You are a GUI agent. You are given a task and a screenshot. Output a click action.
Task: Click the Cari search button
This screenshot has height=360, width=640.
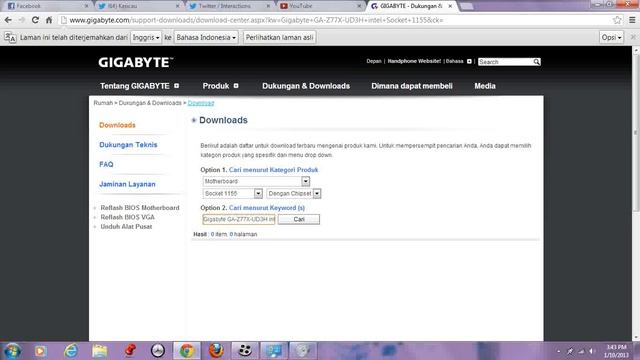(x=299, y=219)
